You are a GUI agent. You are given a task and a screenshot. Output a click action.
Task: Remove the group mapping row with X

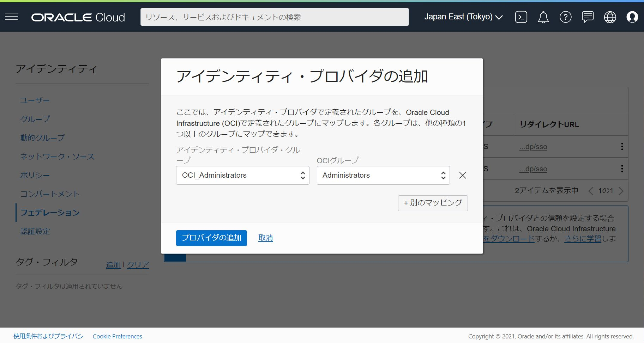tap(462, 175)
